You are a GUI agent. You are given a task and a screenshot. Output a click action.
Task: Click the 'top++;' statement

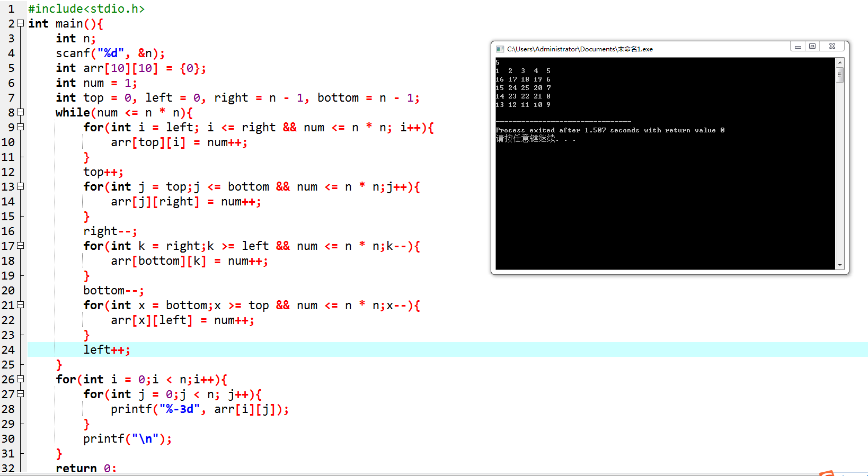pos(103,172)
